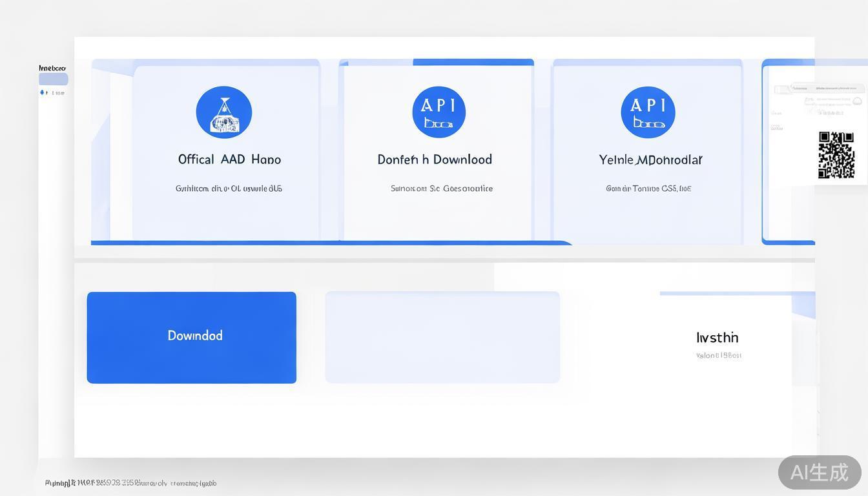The width and height of the screenshot is (868, 496).
Task: Open the QR code image
Action: point(836,155)
